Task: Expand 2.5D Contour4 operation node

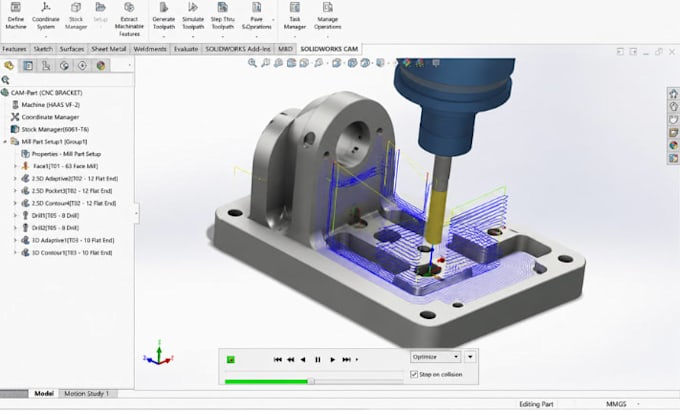Action: 15,203
